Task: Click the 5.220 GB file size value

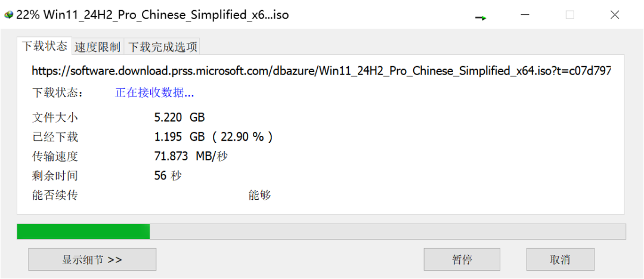Action: [179, 117]
